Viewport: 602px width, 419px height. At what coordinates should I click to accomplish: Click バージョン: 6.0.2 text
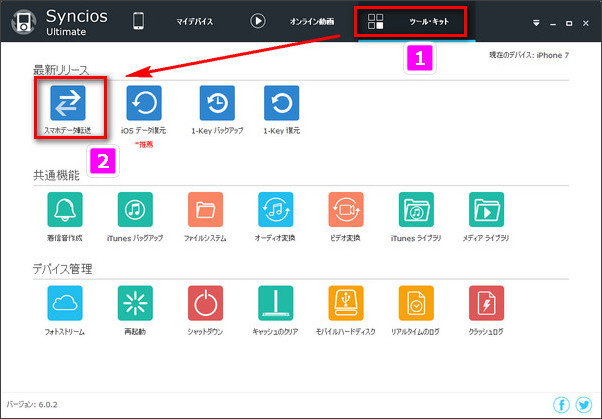32,404
